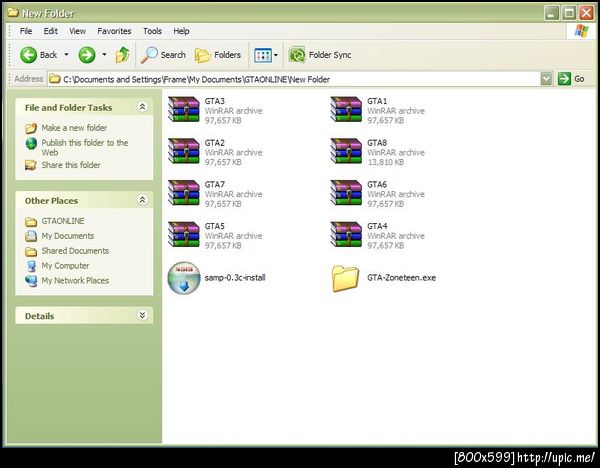600x468 pixels.
Task: Toggle the Folders pane button
Action: click(x=218, y=55)
